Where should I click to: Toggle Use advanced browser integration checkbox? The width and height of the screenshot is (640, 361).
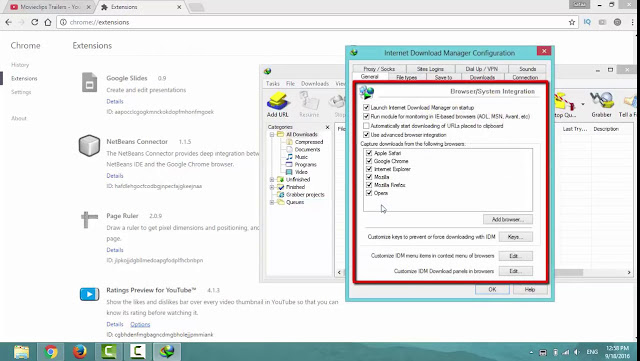coord(366,135)
